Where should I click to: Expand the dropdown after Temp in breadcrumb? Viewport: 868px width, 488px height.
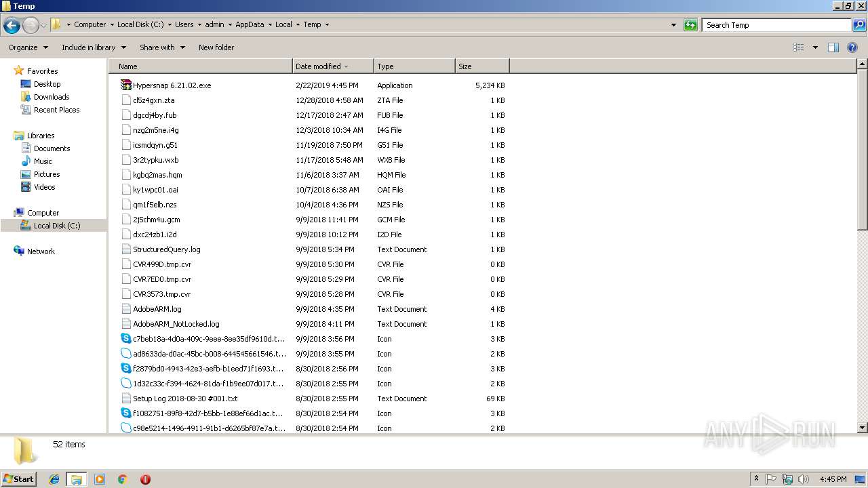pos(327,24)
